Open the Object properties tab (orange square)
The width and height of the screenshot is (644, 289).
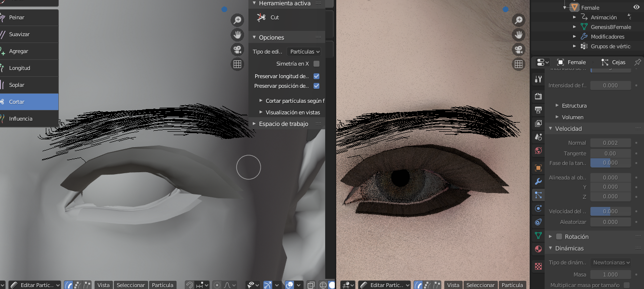(538, 168)
